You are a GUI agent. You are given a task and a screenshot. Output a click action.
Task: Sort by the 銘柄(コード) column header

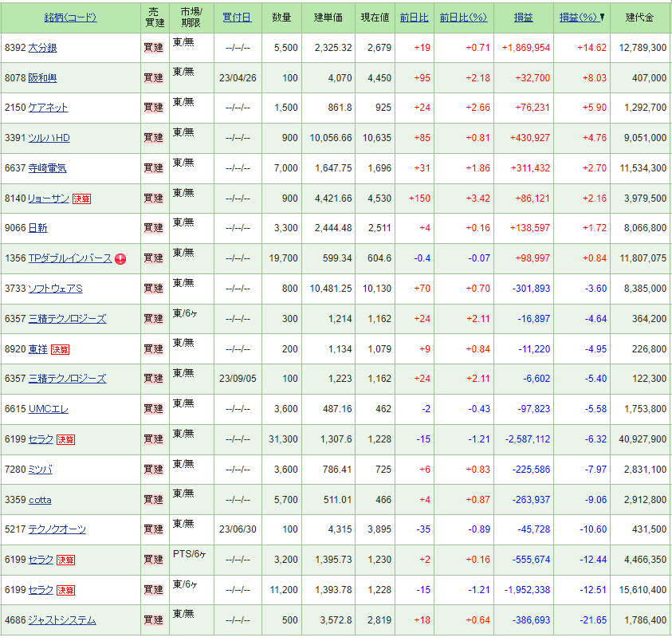70,18
